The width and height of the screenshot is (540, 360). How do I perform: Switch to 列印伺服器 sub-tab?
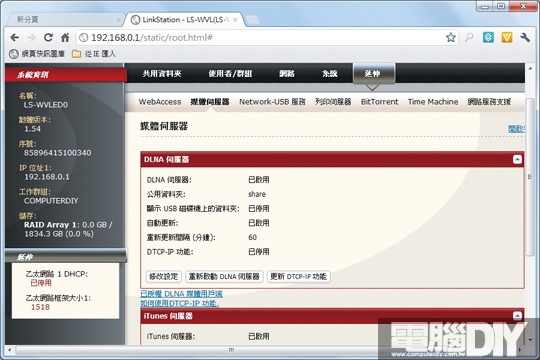[333, 102]
